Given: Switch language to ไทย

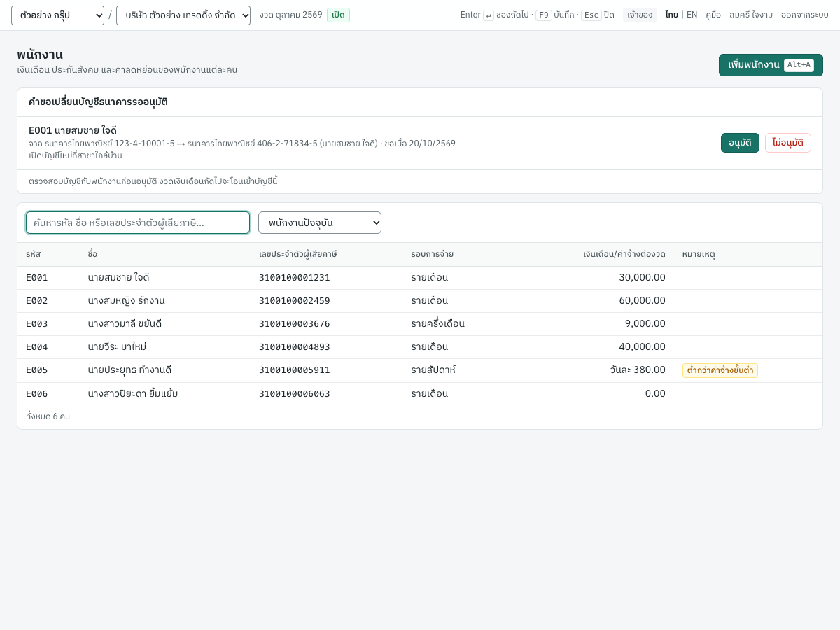Looking at the screenshot, I should (671, 15).
